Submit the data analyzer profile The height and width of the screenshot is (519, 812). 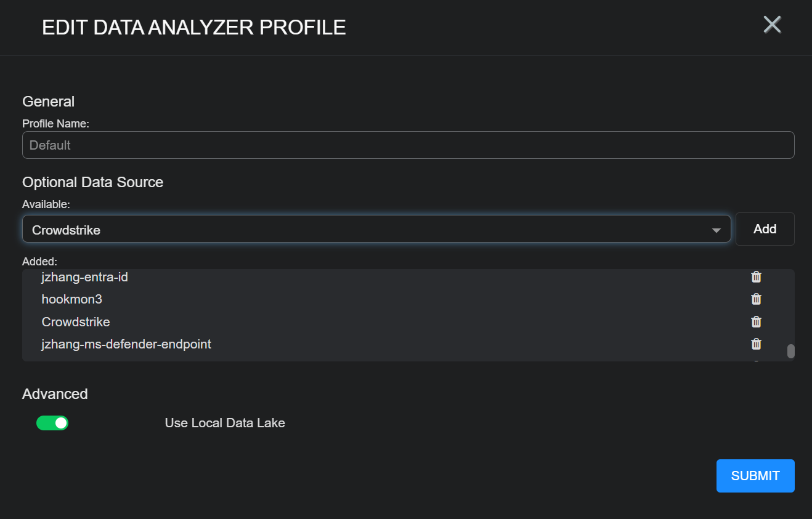755,476
